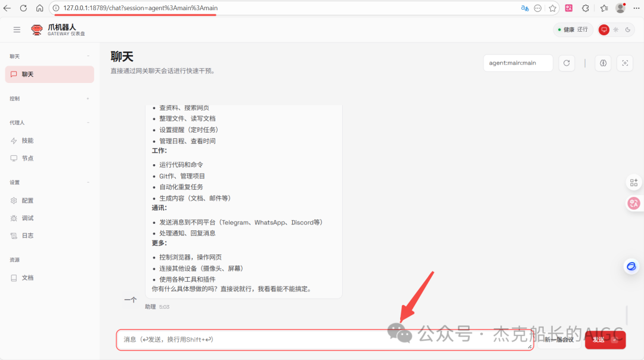Open the browser profile avatar

click(620, 8)
